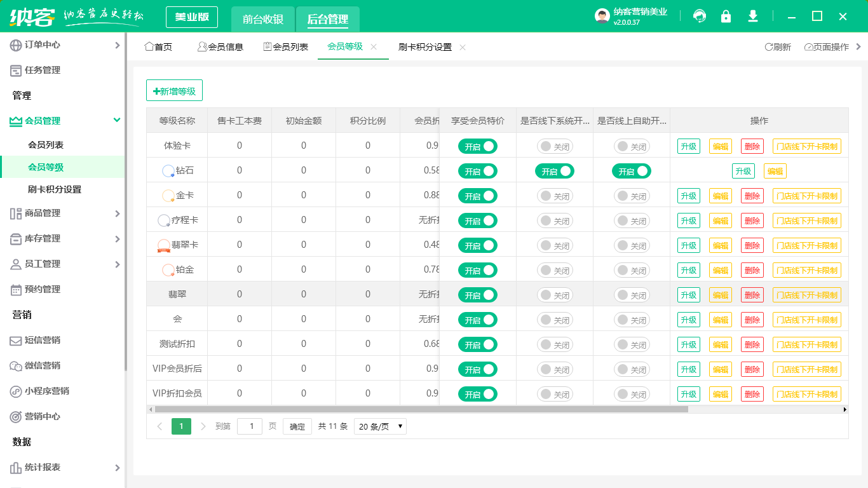Click the page number input field

tap(249, 426)
